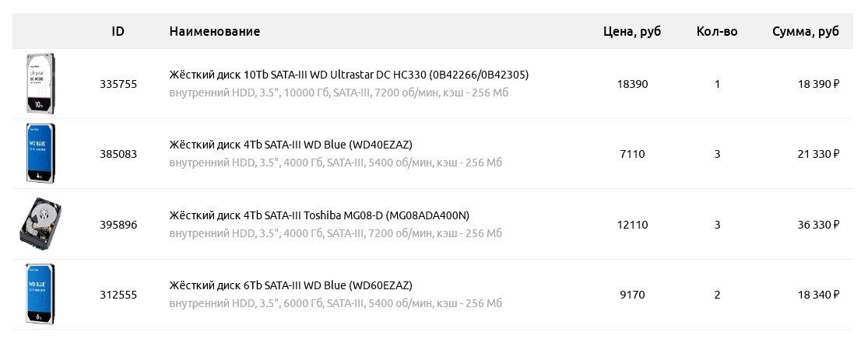Click the 18 340 ₽ sum for WD60EZAZ

click(x=818, y=295)
